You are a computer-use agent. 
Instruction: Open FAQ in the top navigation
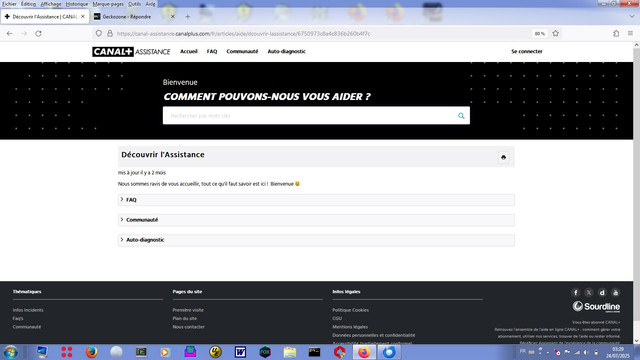pyautogui.click(x=212, y=51)
